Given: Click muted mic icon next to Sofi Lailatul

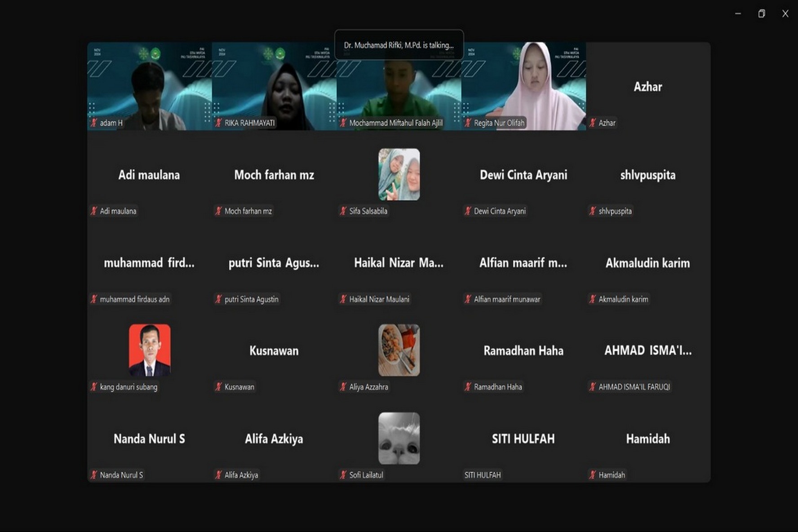Looking at the screenshot, I should (x=343, y=474).
